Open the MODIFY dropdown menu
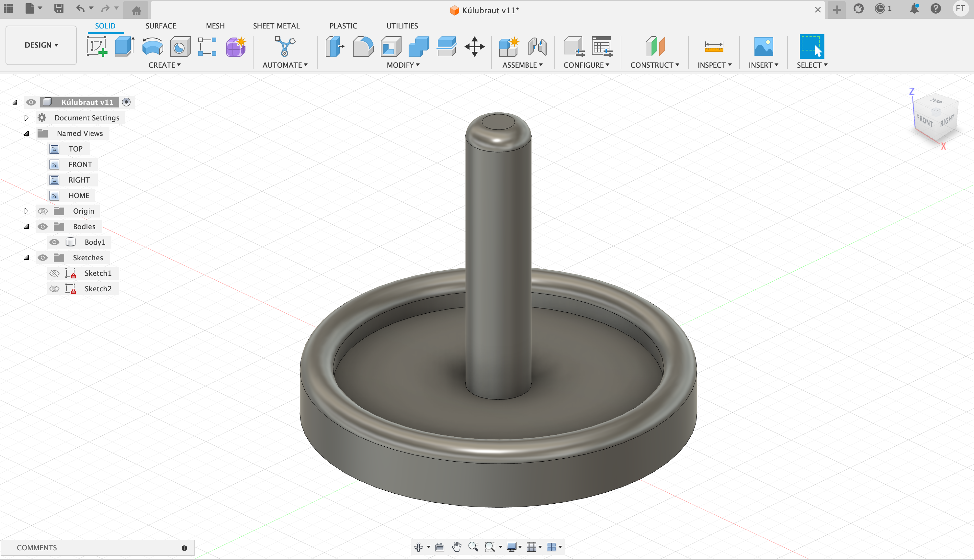 (x=403, y=65)
